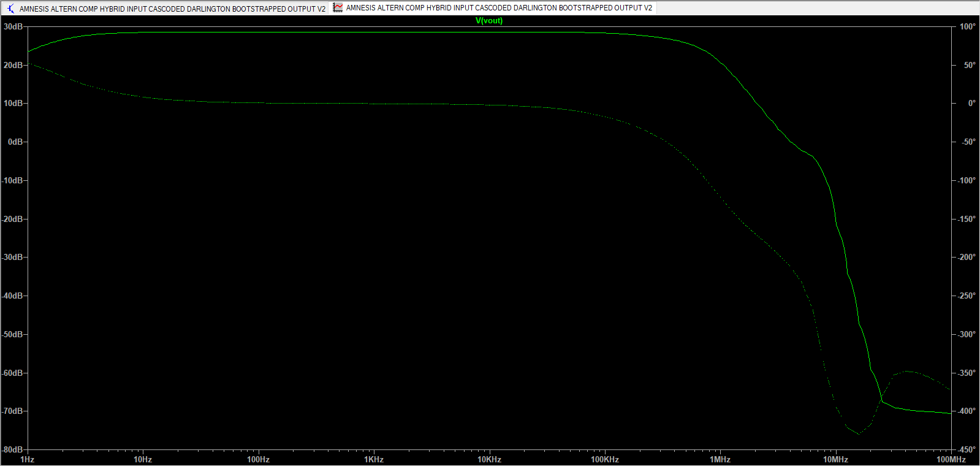This screenshot has width=980, height=466.
Task: Click the 100MHz frequency axis label
Action: [x=951, y=459]
